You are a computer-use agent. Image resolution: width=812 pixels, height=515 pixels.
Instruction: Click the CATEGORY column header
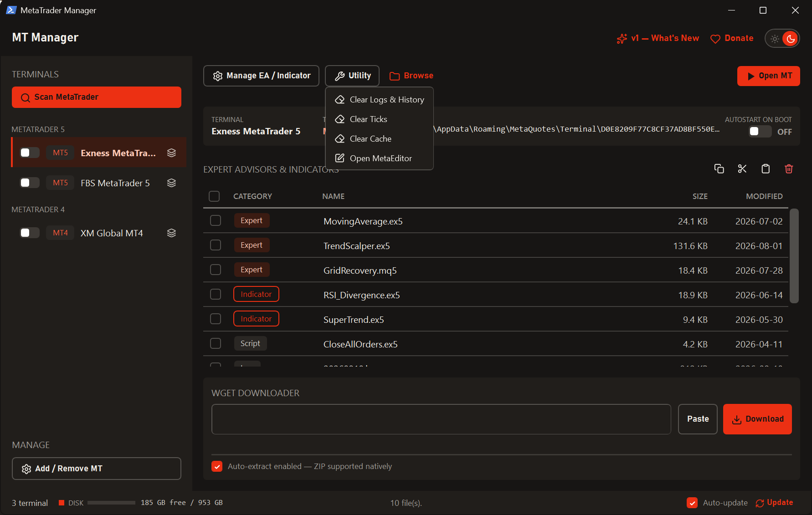(252, 196)
